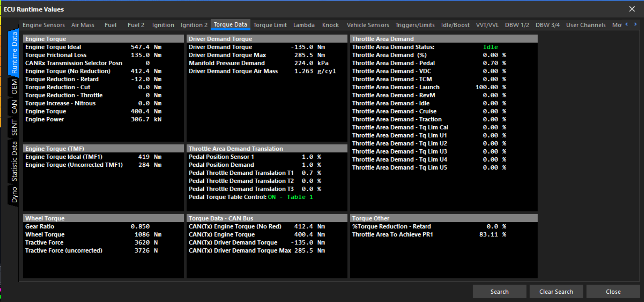Select the Driver Demand Torque Max row
The image size is (644, 302).
pos(257,55)
